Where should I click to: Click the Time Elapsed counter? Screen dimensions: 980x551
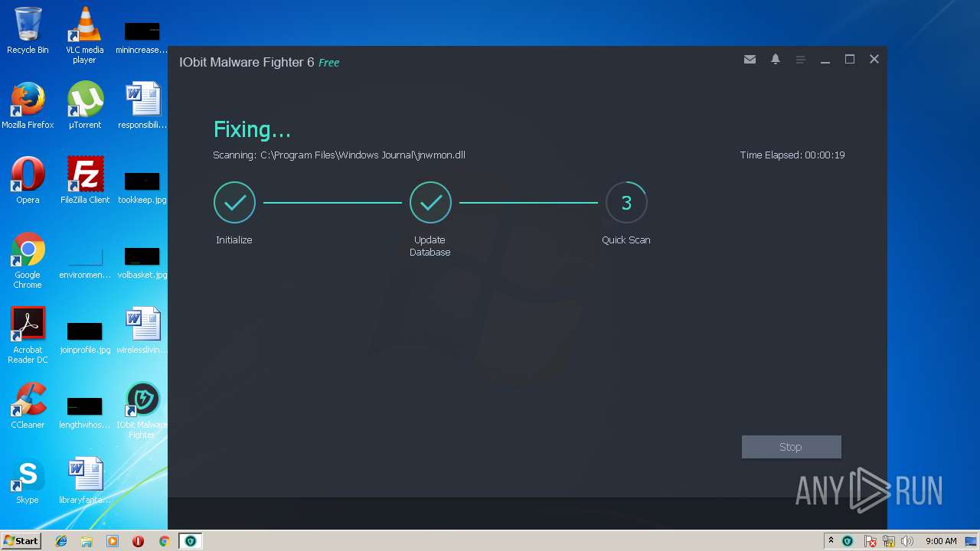pyautogui.click(x=792, y=155)
